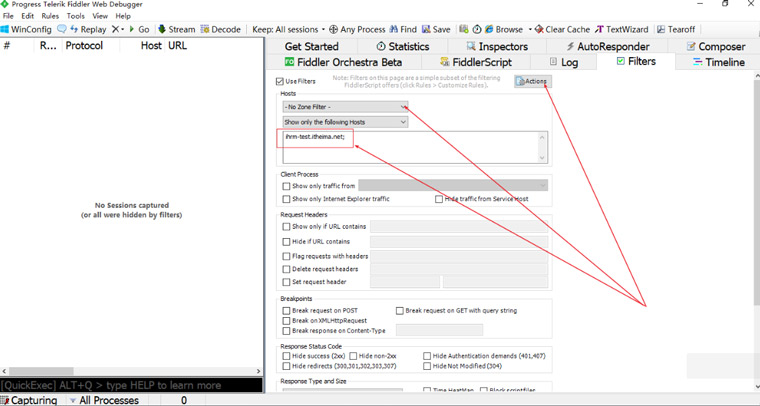Click the Actions button in Filters

click(x=533, y=81)
